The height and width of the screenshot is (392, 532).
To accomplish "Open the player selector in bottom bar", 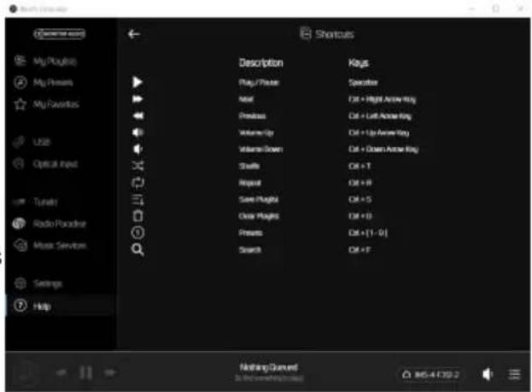I will [x=431, y=375].
